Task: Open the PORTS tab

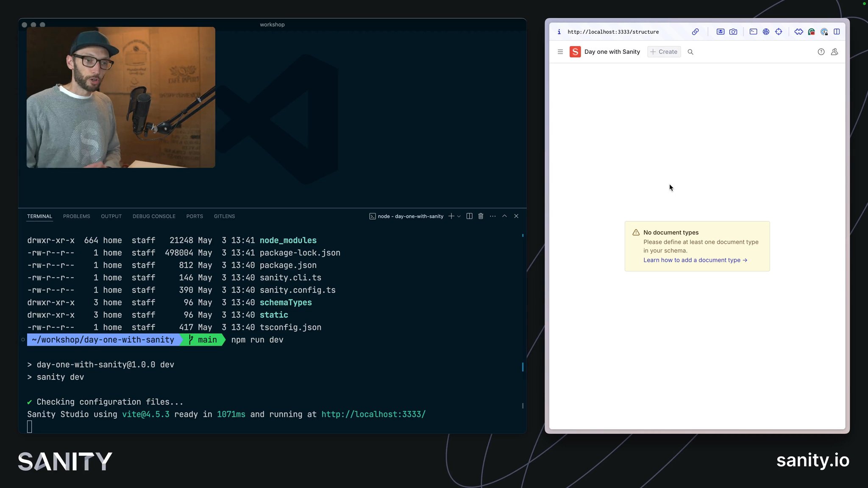Action: click(195, 216)
